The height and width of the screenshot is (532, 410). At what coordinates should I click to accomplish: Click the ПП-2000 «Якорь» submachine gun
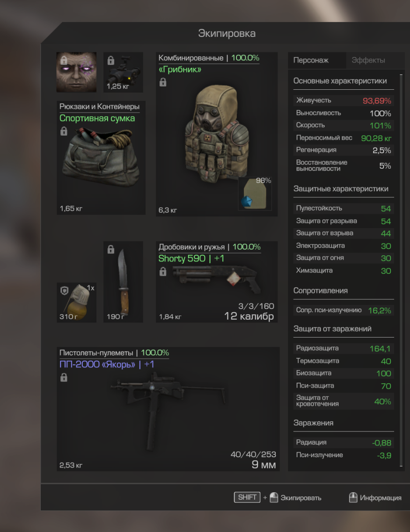pos(168,409)
